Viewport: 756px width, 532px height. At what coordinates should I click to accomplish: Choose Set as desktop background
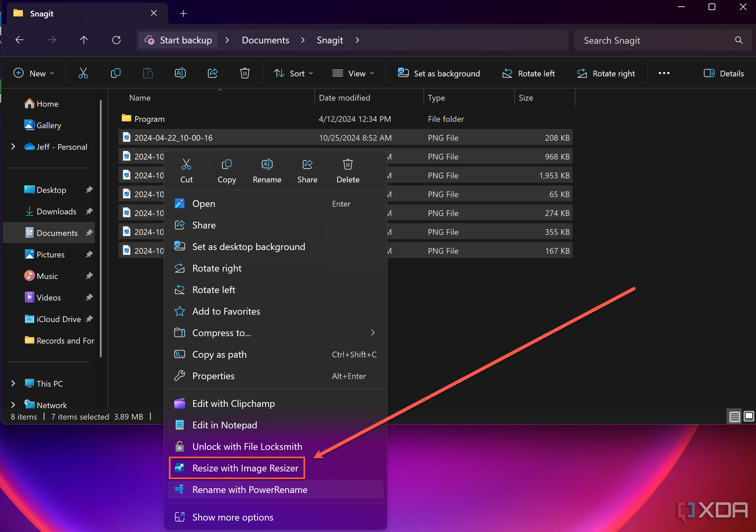coord(275,247)
